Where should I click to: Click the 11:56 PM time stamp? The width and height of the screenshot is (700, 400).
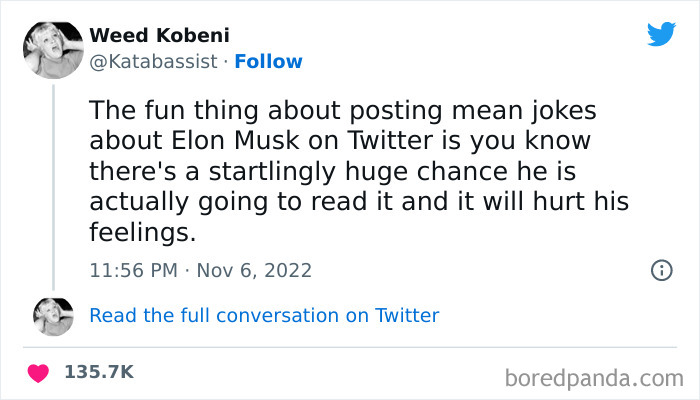pyautogui.click(x=135, y=270)
